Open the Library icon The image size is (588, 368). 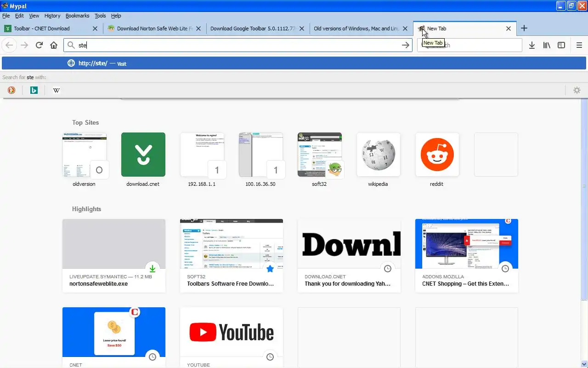point(547,45)
